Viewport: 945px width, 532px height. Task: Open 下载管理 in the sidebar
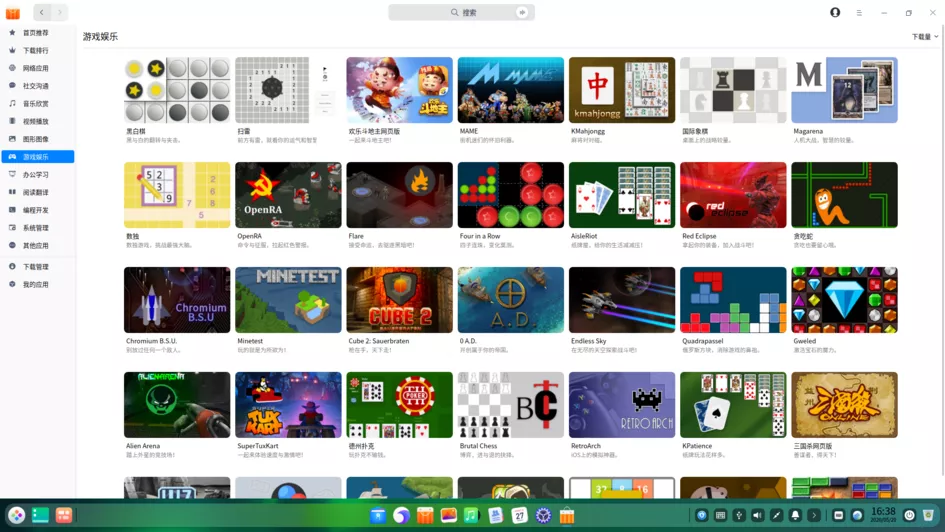click(x=37, y=266)
